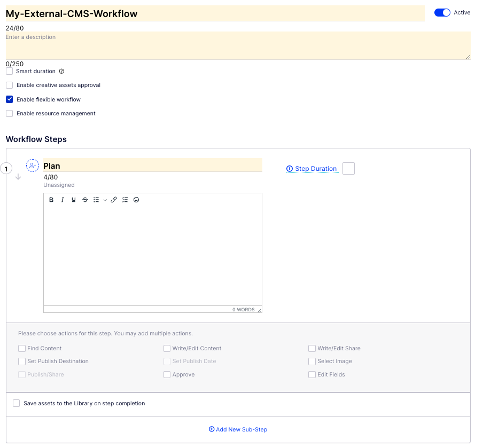483x448 pixels.
Task: Expand the bullet list style dropdown
Action: pyautogui.click(x=105, y=200)
